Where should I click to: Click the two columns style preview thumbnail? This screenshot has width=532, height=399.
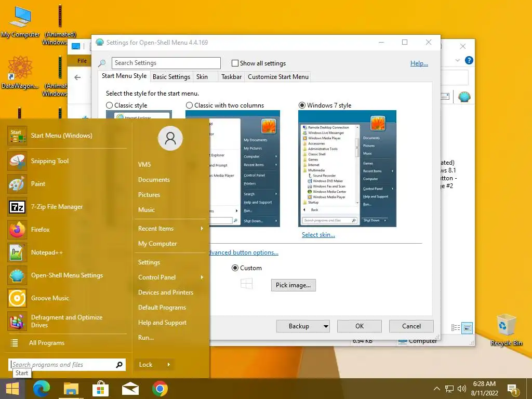245,169
